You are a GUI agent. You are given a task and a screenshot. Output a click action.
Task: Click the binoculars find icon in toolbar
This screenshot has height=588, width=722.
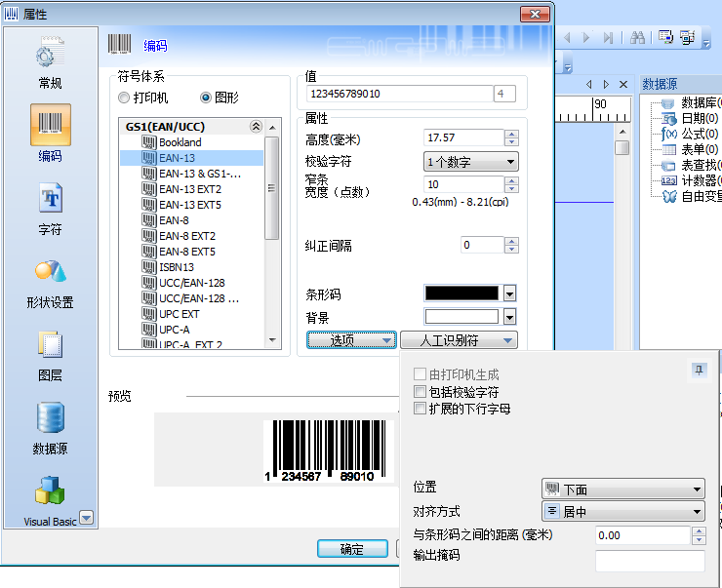[637, 37]
